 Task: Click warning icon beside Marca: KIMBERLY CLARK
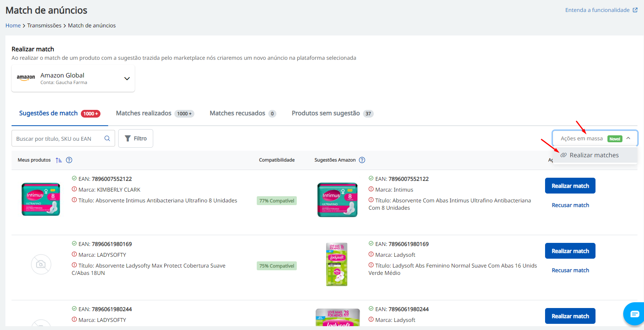(x=74, y=189)
